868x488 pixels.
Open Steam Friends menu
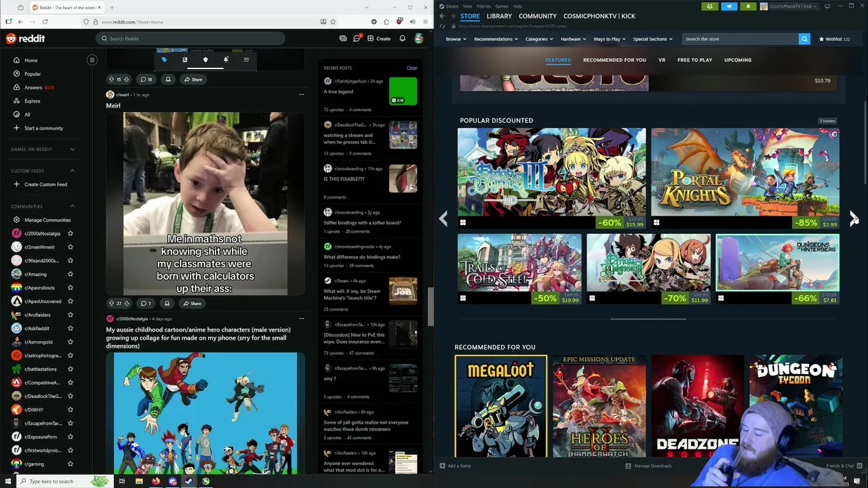point(484,6)
